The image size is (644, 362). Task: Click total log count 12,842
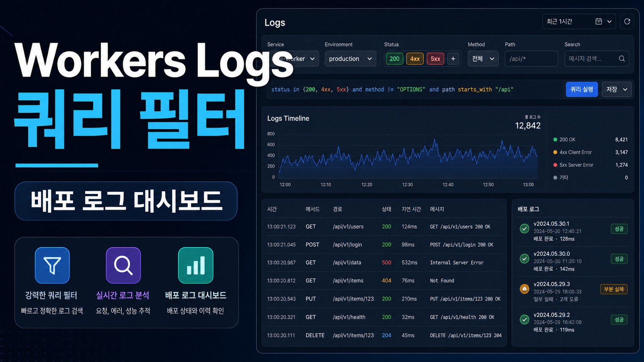[528, 126]
